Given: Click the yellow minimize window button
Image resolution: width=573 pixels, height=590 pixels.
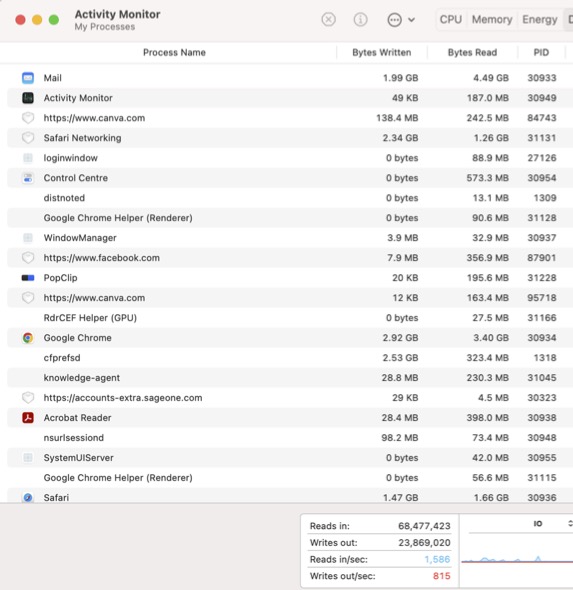Looking at the screenshot, I should [37, 20].
